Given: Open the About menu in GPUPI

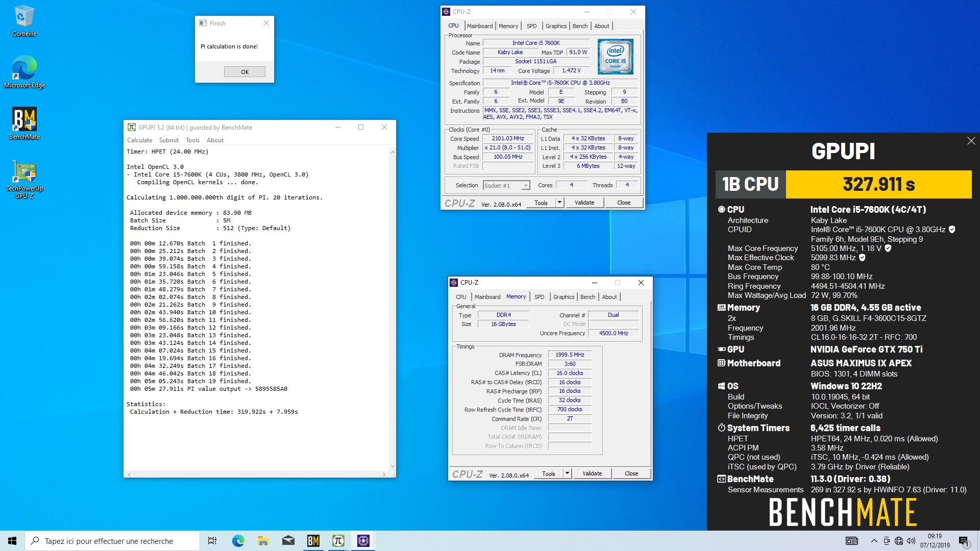Looking at the screenshot, I should [215, 140].
